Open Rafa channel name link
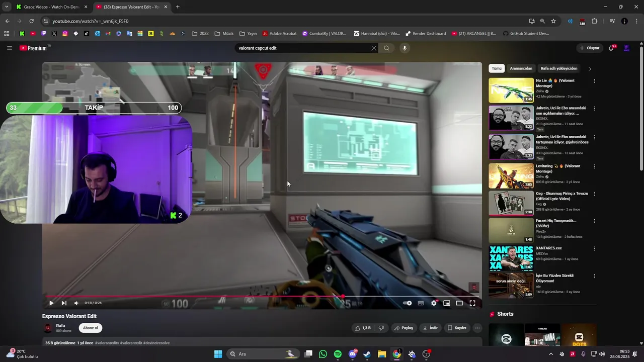 click(x=60, y=326)
